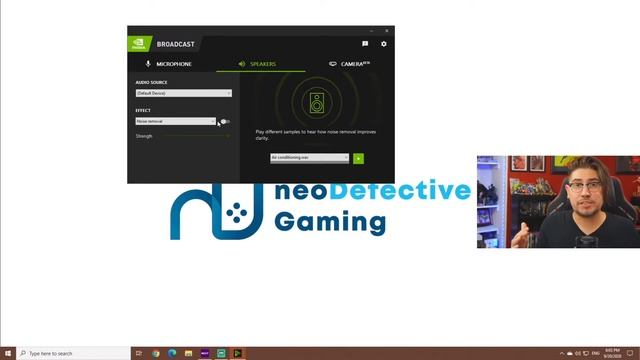Open the Air conditioning sample dropdown
Screen dimensions: 640x360
click(x=309, y=158)
